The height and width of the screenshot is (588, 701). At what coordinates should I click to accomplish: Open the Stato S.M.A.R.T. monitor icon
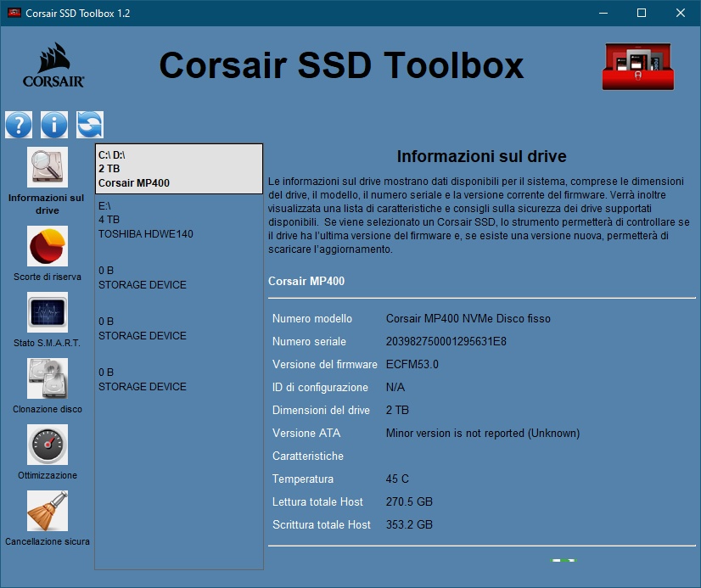coord(48,312)
